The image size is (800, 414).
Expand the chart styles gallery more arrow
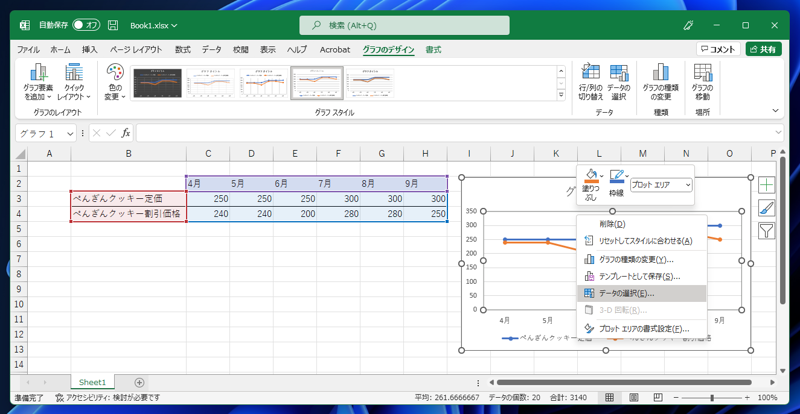tap(561, 94)
